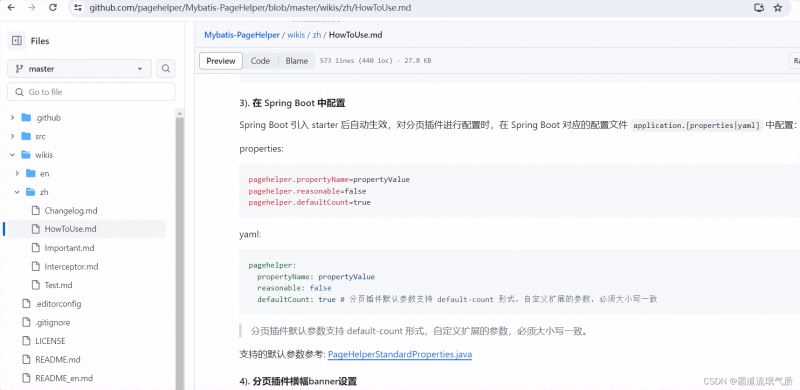Image resolution: width=800 pixels, height=390 pixels.
Task: Collapse the zh folder chevron
Action: [x=16, y=192]
